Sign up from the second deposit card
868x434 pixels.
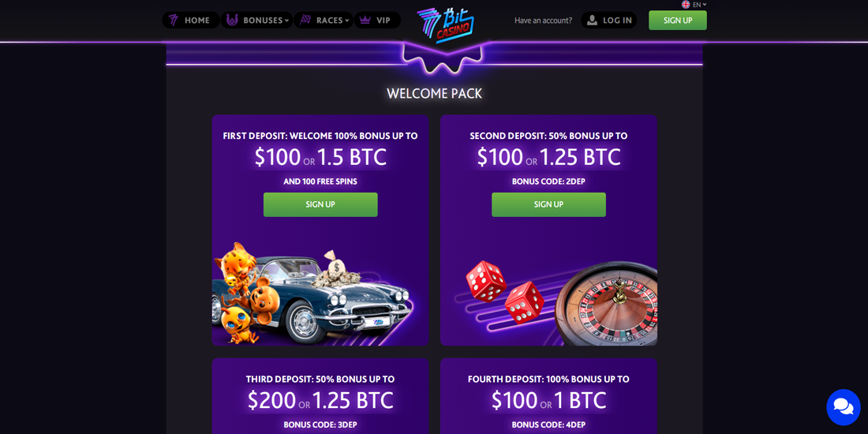[x=548, y=205]
